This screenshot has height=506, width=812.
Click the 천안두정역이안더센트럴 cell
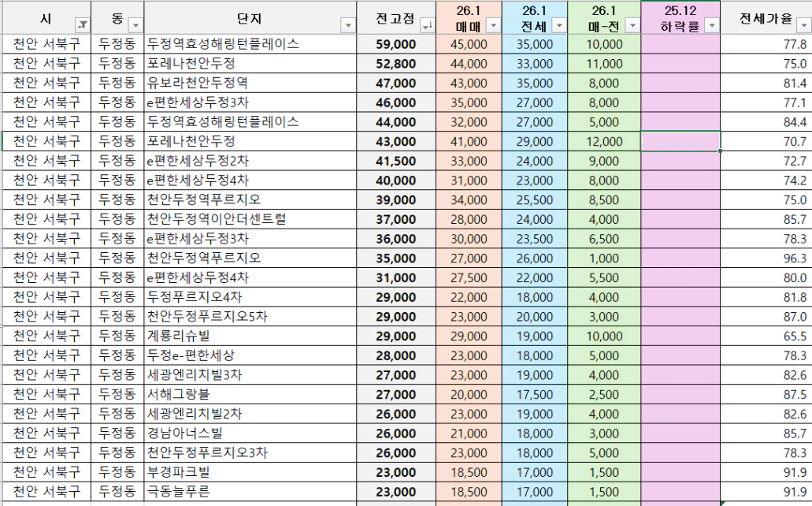[x=250, y=219]
